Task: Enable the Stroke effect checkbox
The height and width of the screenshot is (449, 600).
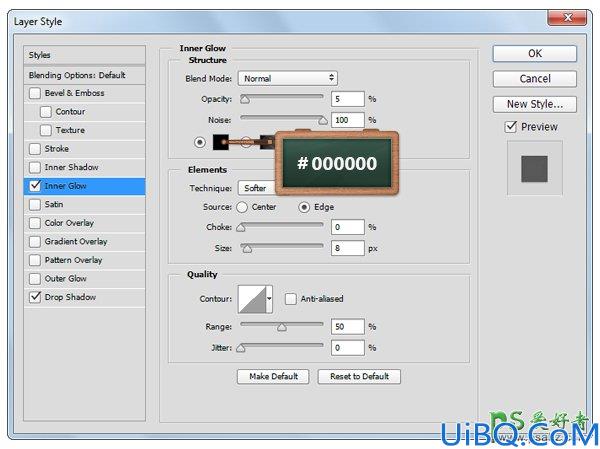Action: pyautogui.click(x=35, y=149)
